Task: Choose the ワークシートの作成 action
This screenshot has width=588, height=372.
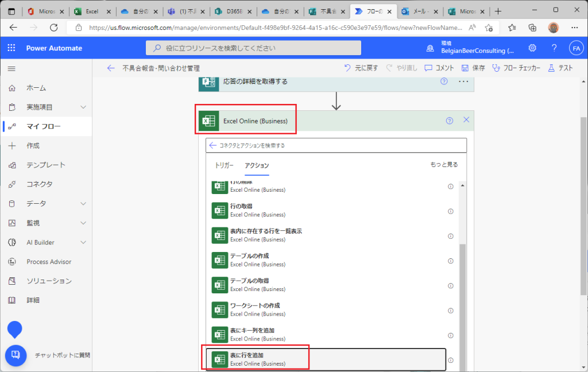Action: [326, 310]
